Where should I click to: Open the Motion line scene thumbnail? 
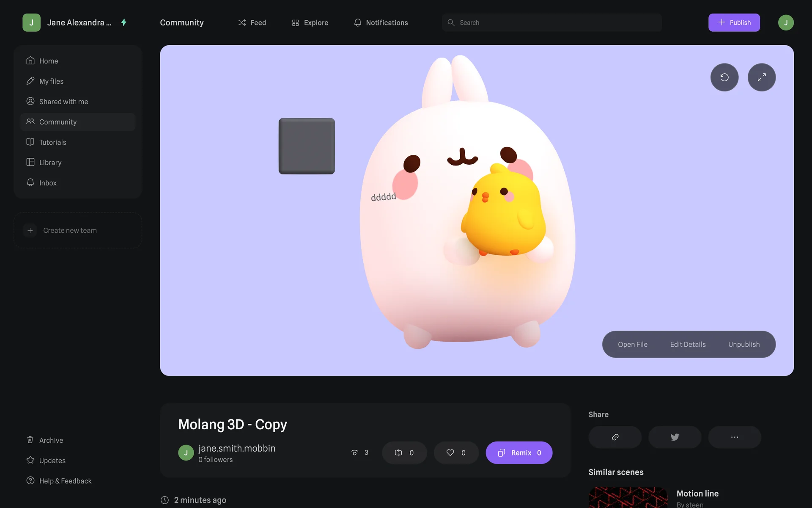pos(628,497)
